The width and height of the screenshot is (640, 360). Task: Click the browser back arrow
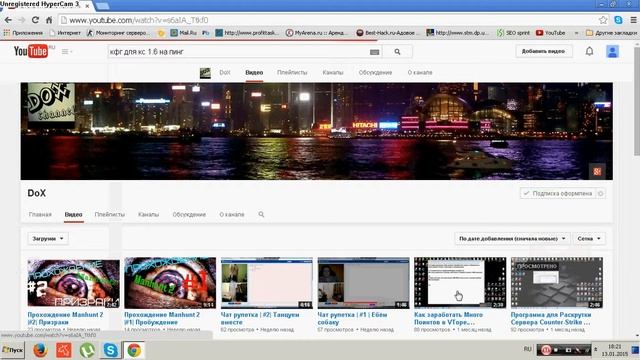8,20
